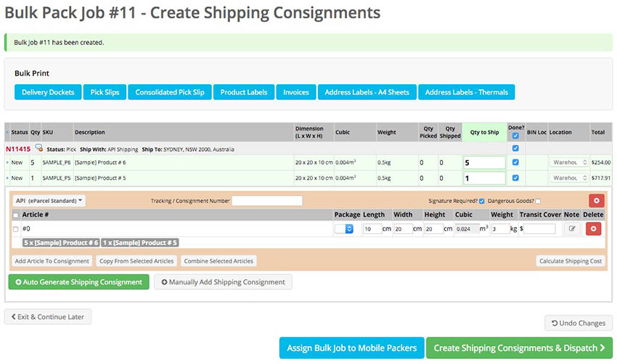Check the article #0 selection checkbox
The width and height of the screenshot is (617, 364).
(x=15, y=229)
